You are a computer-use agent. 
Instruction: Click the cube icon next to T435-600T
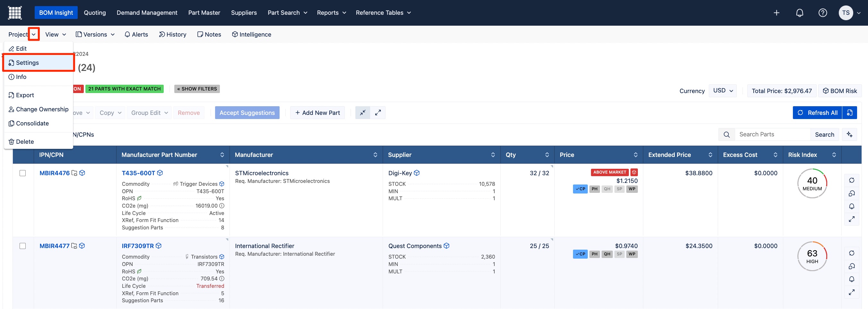click(160, 173)
